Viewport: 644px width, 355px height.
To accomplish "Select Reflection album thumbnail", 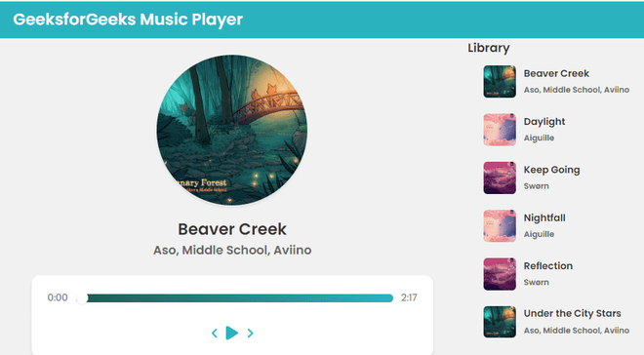I will [x=500, y=274].
